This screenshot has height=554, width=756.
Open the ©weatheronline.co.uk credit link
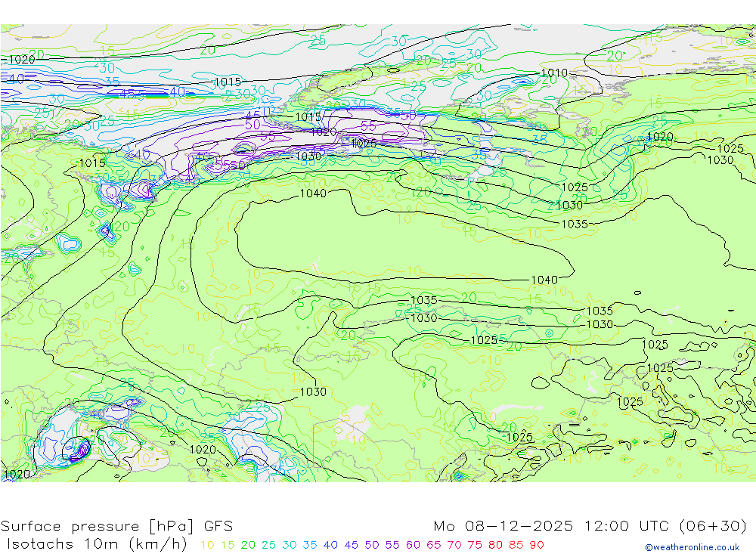pos(692,547)
